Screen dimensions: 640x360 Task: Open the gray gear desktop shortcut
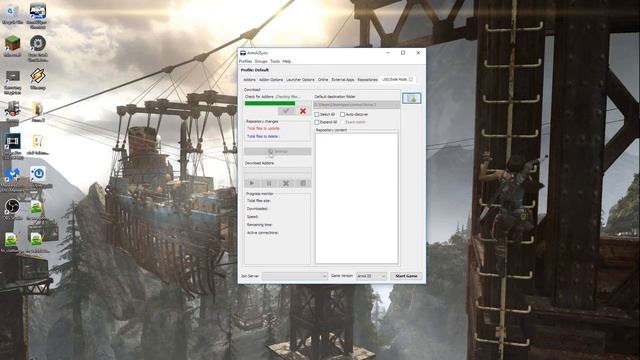point(38,46)
